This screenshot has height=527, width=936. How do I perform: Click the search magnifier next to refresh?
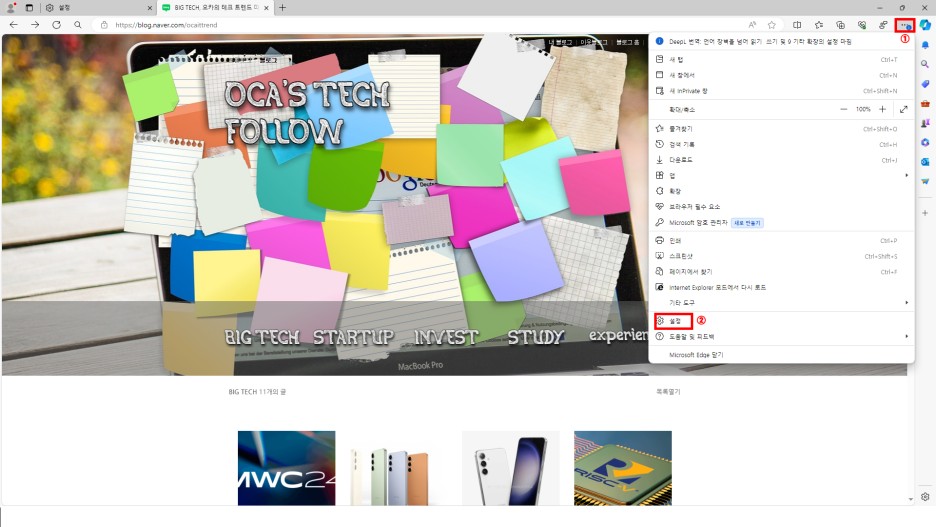[78, 25]
